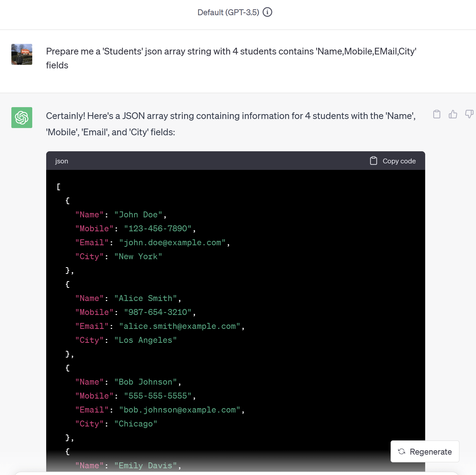Click the "Chicago" city value in code
Viewport: 476px width, 475px height.
(136, 424)
